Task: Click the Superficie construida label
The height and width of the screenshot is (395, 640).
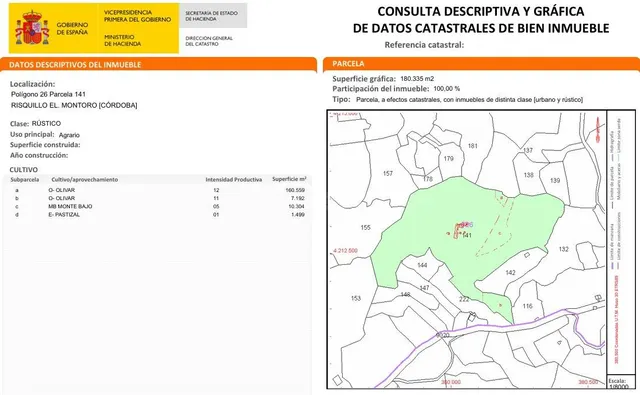Action: click(45, 145)
